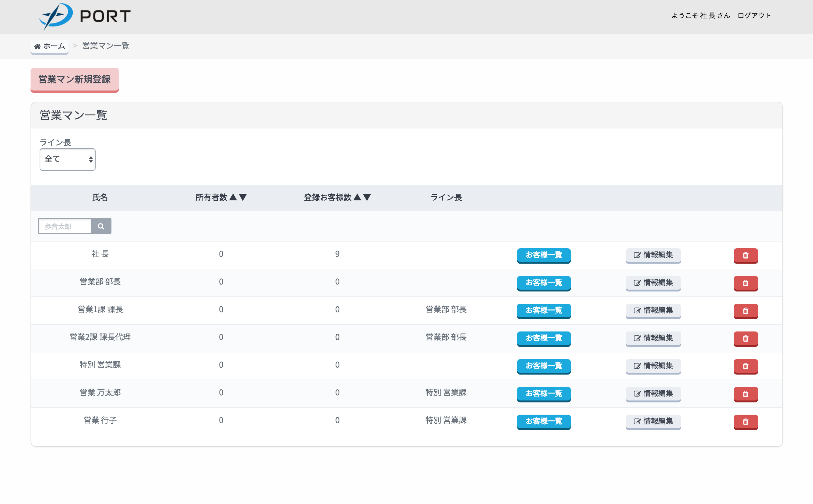Open 情報編集 for 営業2課 課長代理
The height and width of the screenshot is (504, 813).
tap(653, 338)
